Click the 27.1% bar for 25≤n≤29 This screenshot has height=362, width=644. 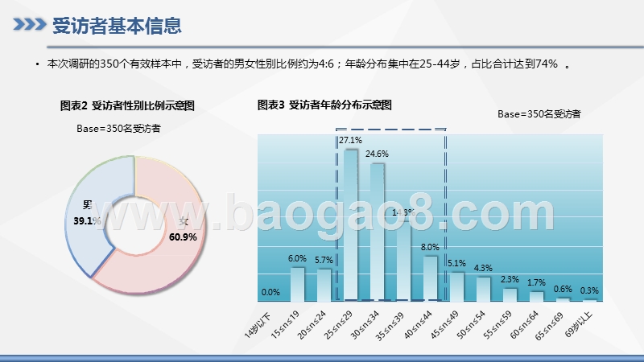click(351, 225)
